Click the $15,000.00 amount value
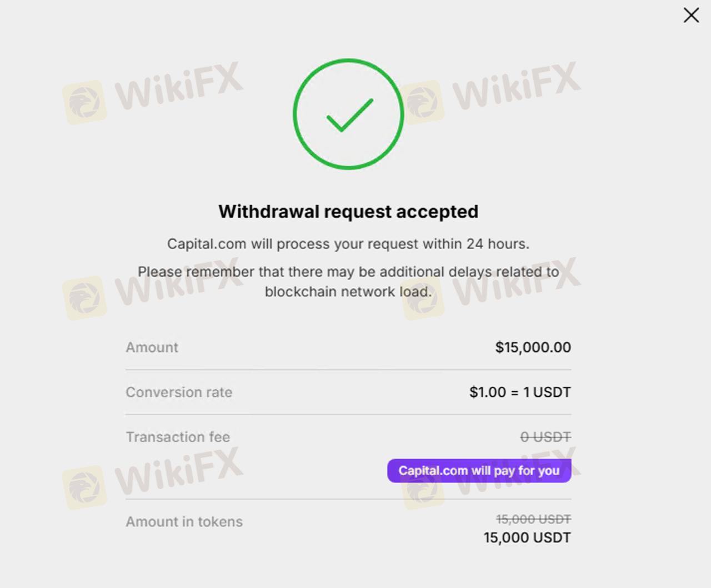The width and height of the screenshot is (711, 588). click(x=533, y=347)
